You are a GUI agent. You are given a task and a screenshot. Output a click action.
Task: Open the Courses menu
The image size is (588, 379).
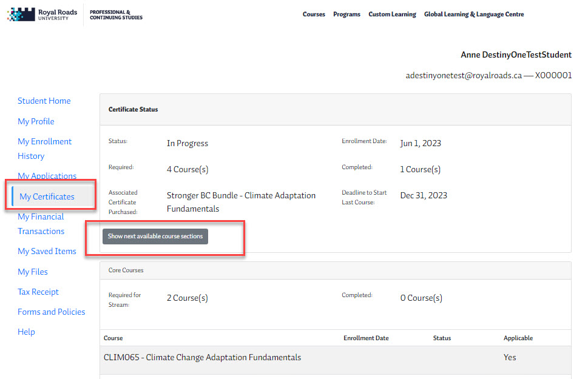click(314, 14)
